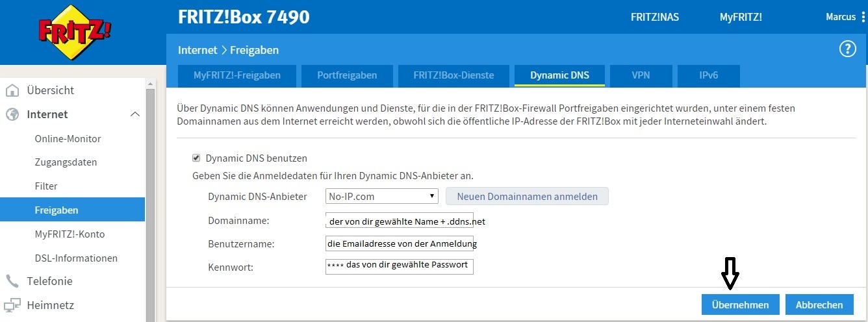Click the FRITZ!Box 7490 title
This screenshot has width=868, height=322.
point(244,17)
